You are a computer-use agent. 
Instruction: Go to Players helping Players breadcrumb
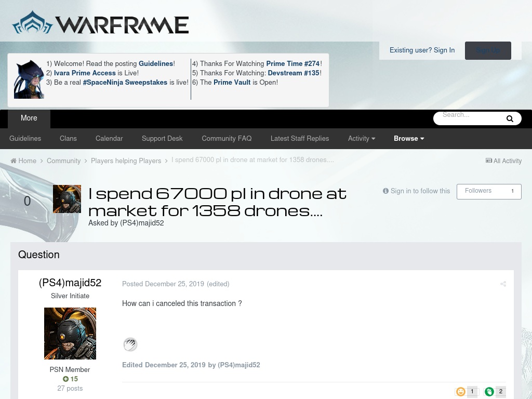pos(126,161)
